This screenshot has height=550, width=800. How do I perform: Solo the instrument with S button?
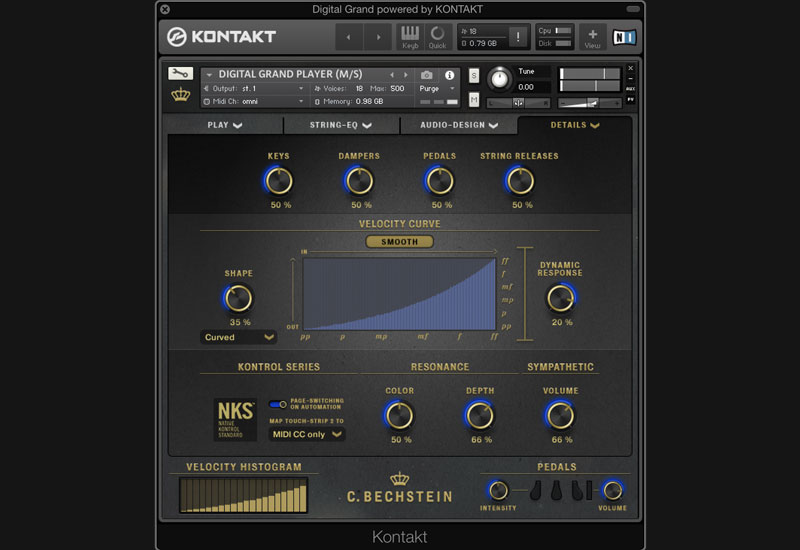click(474, 76)
